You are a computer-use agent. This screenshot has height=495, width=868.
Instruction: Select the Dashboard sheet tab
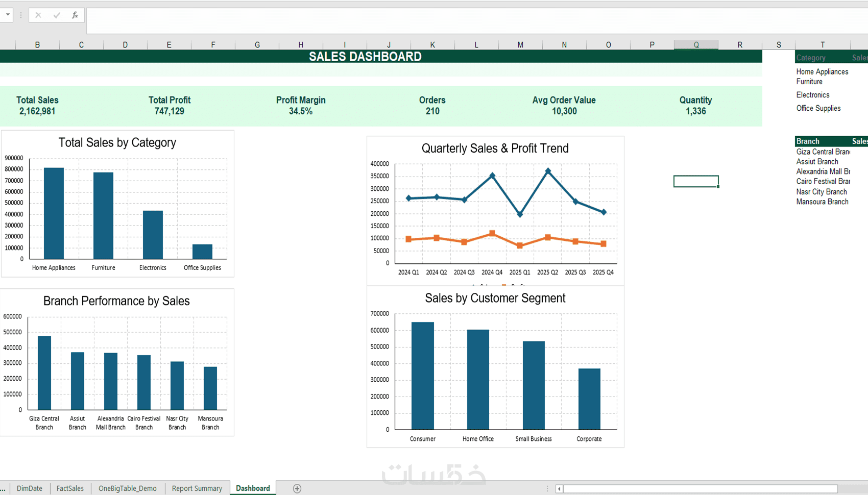[253, 488]
